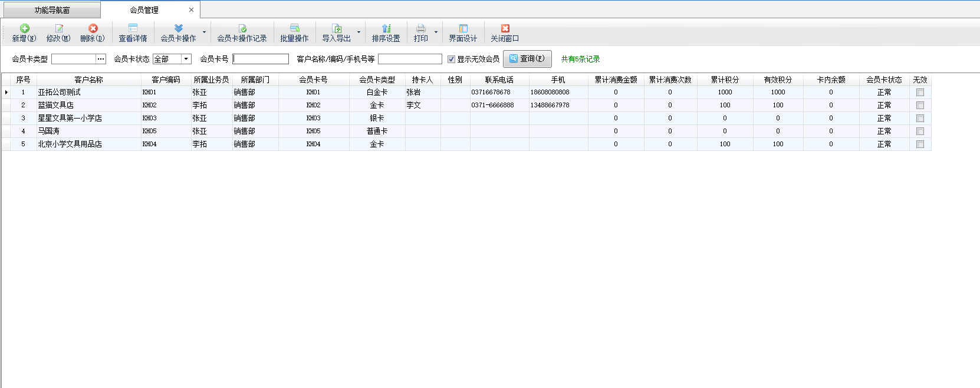Screen dimensions: 980x388
Task: Click the 会员卡号 input field
Action: 261,59
